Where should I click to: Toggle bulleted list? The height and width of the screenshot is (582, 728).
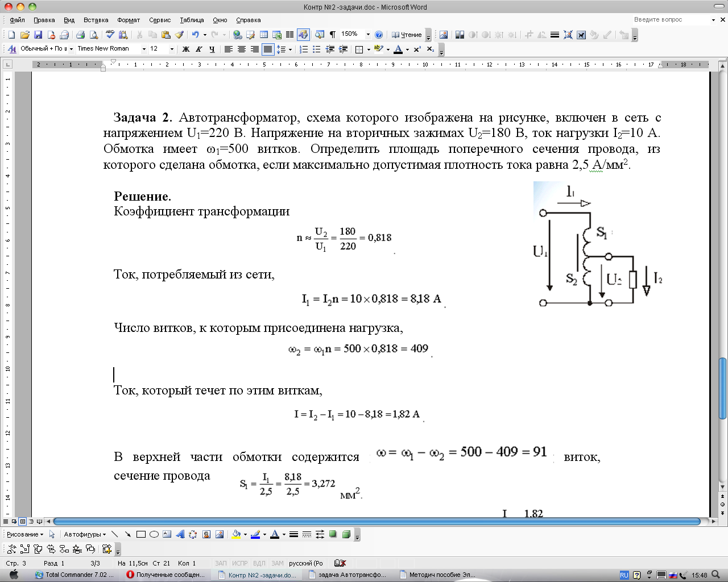coord(317,49)
